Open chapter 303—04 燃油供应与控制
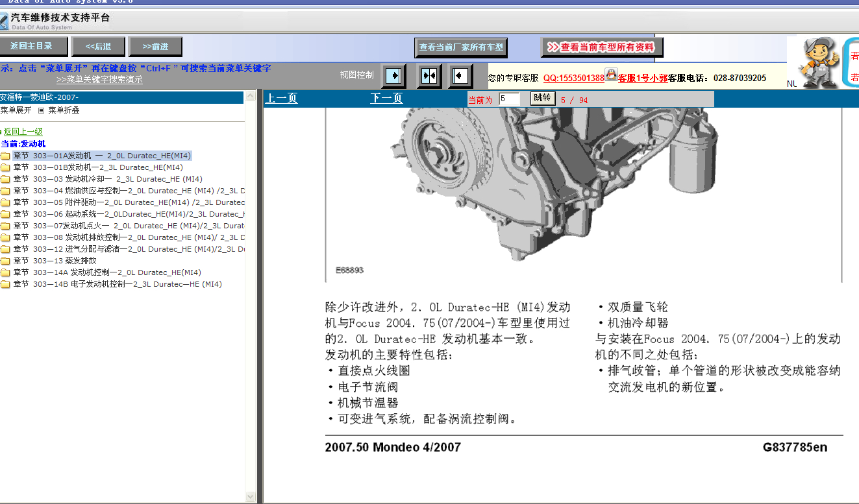The image size is (859, 504). pyautogui.click(x=129, y=191)
